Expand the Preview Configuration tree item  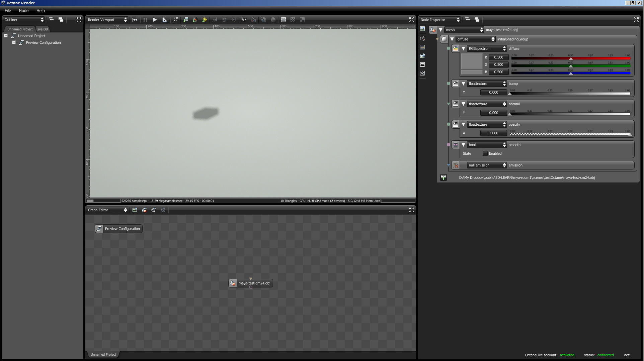[14, 42]
